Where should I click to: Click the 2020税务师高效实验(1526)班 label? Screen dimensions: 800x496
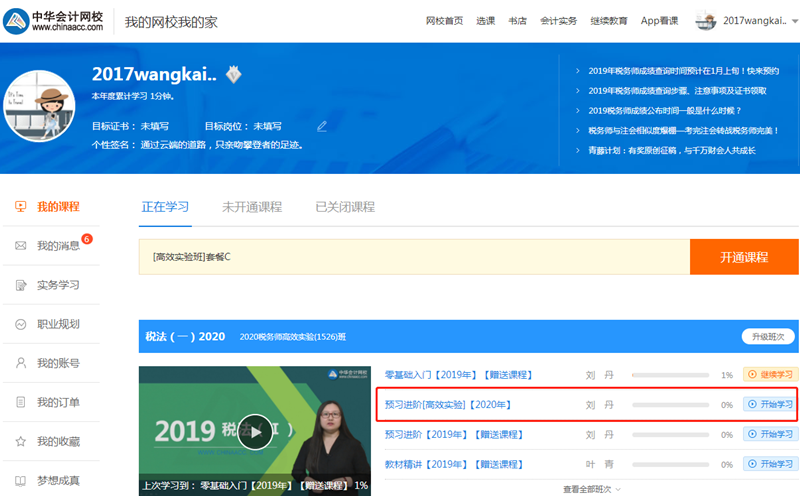pos(293,337)
